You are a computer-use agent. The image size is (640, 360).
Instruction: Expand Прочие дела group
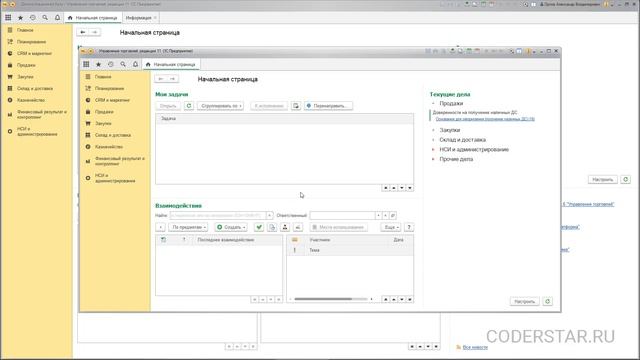click(x=433, y=159)
